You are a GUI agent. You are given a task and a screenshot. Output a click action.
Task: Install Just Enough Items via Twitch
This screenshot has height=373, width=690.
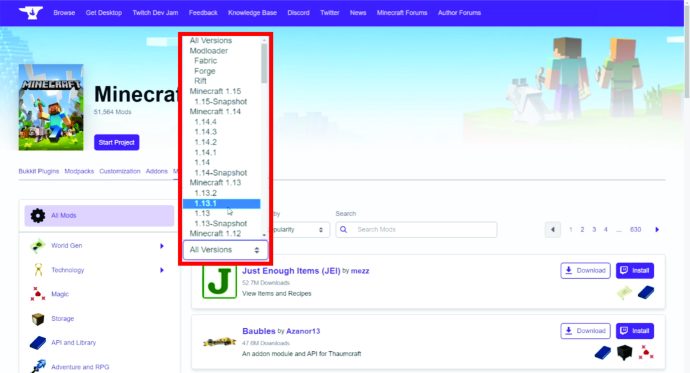click(x=635, y=271)
